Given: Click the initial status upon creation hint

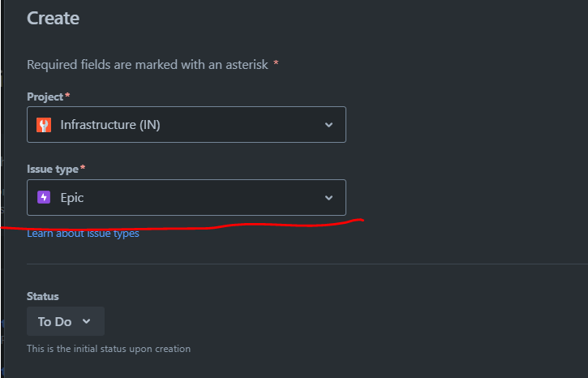Looking at the screenshot, I should pos(109,349).
